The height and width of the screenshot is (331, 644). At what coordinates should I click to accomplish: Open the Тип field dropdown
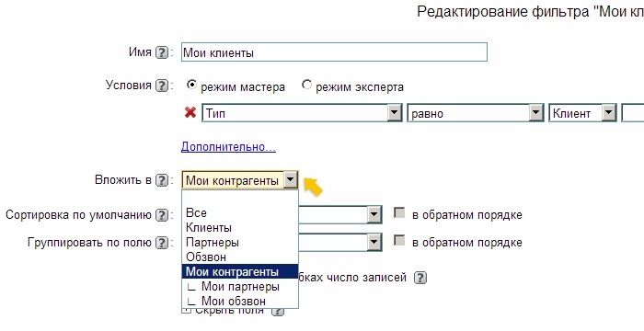pos(395,112)
